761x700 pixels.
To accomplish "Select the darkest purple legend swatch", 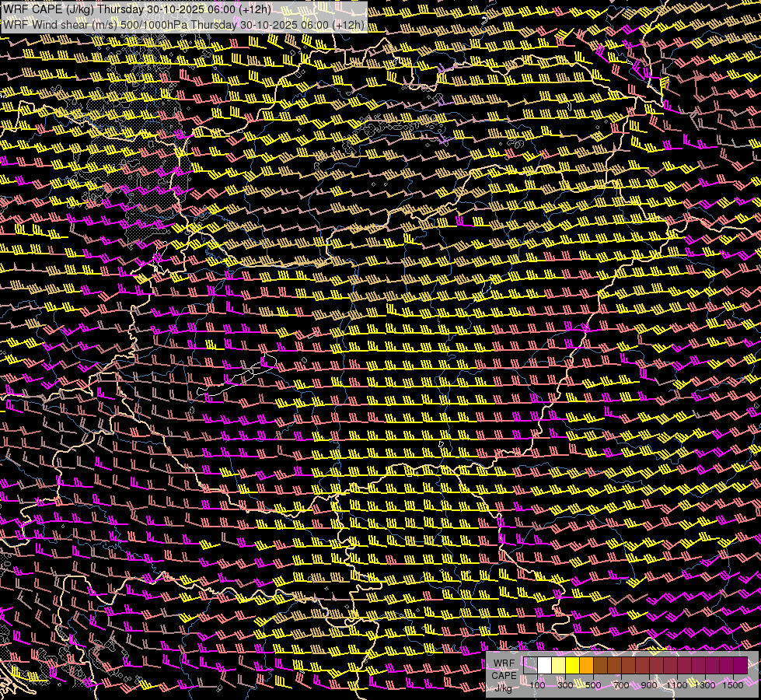I will [x=740, y=666].
